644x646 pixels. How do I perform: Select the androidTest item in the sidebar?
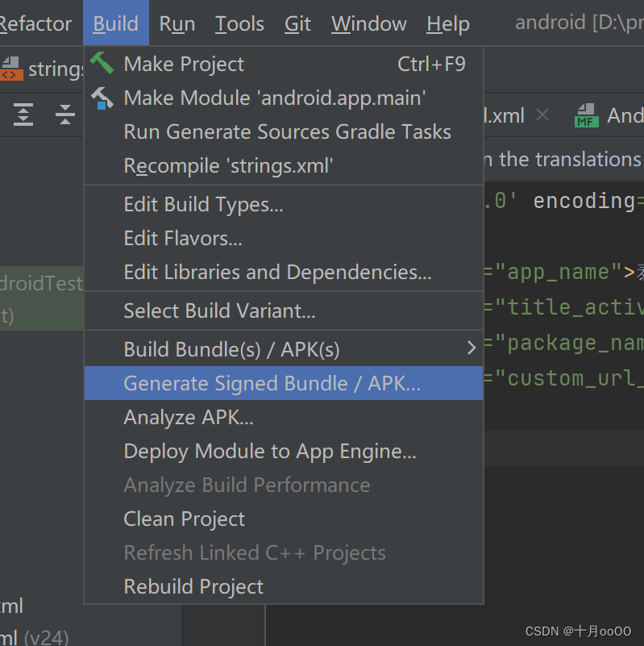tap(40, 283)
